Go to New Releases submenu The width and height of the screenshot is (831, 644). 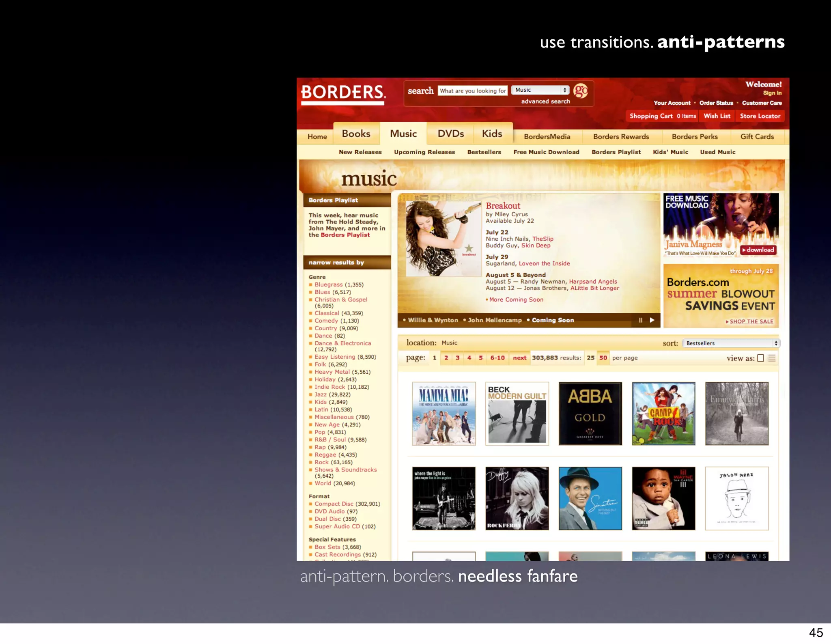[x=360, y=152]
